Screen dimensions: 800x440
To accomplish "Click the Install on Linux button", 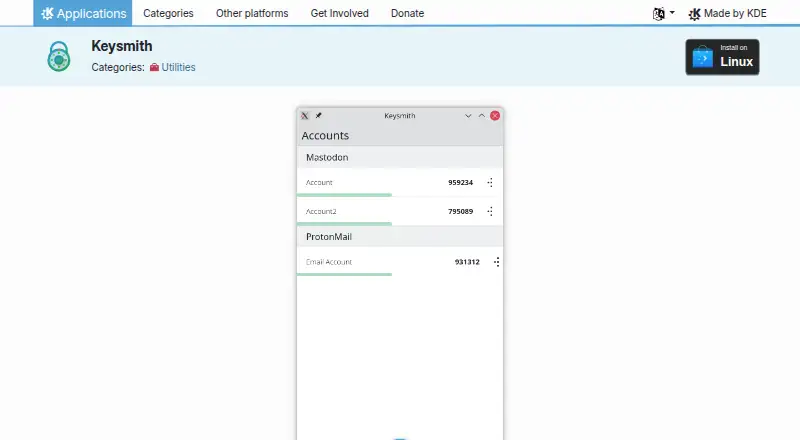I will click(x=722, y=57).
